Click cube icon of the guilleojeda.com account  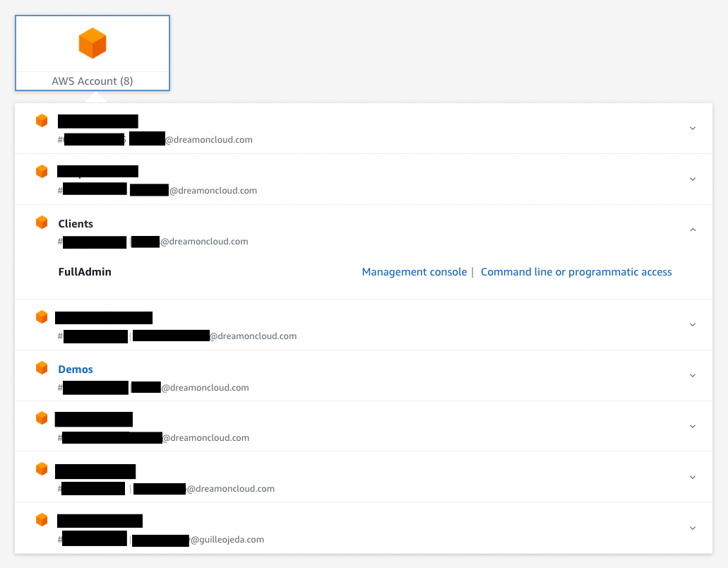(x=42, y=520)
